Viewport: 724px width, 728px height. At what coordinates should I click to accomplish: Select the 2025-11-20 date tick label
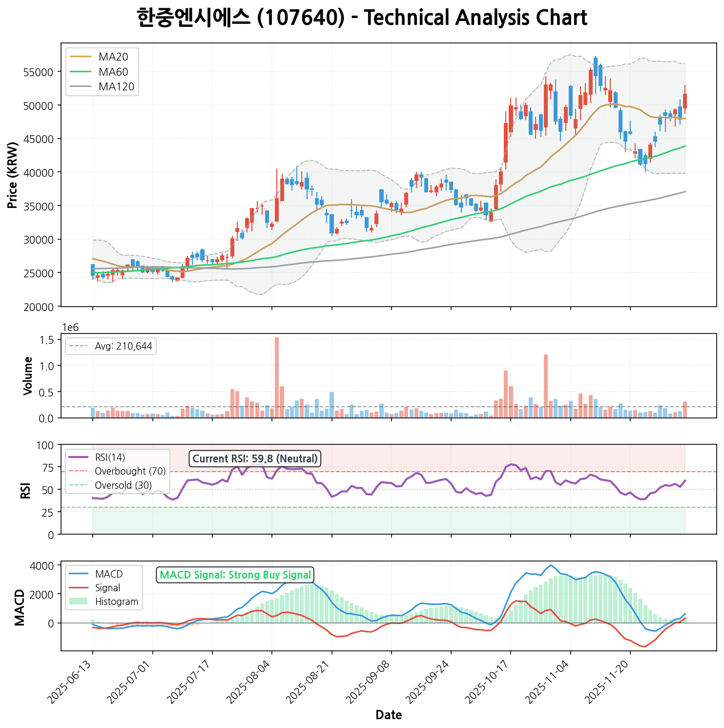(609, 681)
